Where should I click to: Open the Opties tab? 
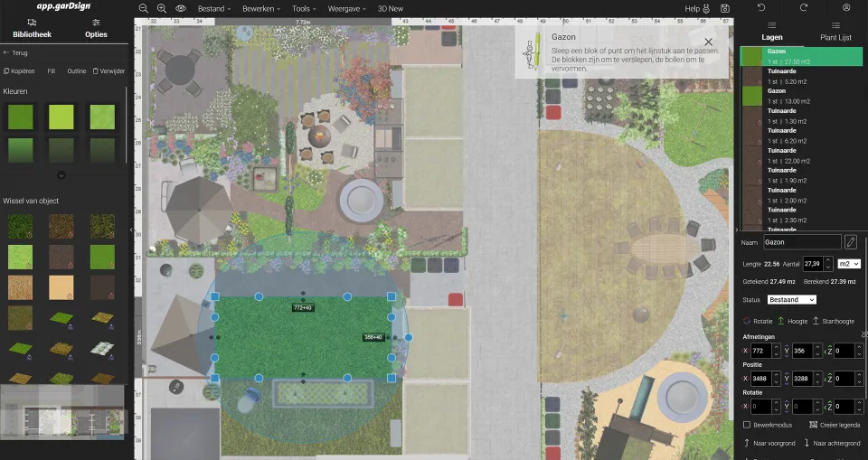tap(96, 29)
